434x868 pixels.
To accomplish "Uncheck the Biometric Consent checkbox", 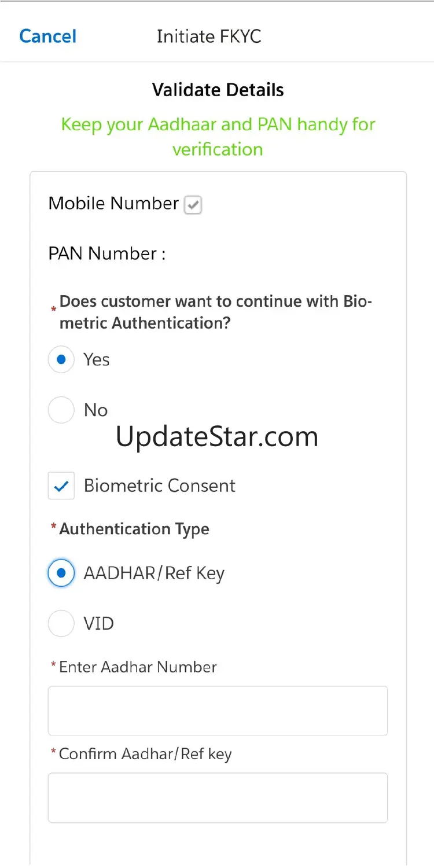I will pos(61,486).
